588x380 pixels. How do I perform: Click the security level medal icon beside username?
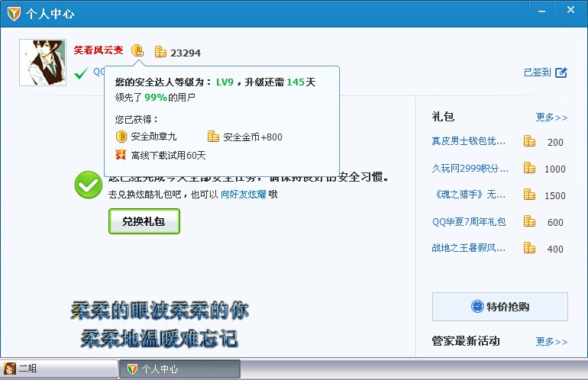pyautogui.click(x=137, y=50)
